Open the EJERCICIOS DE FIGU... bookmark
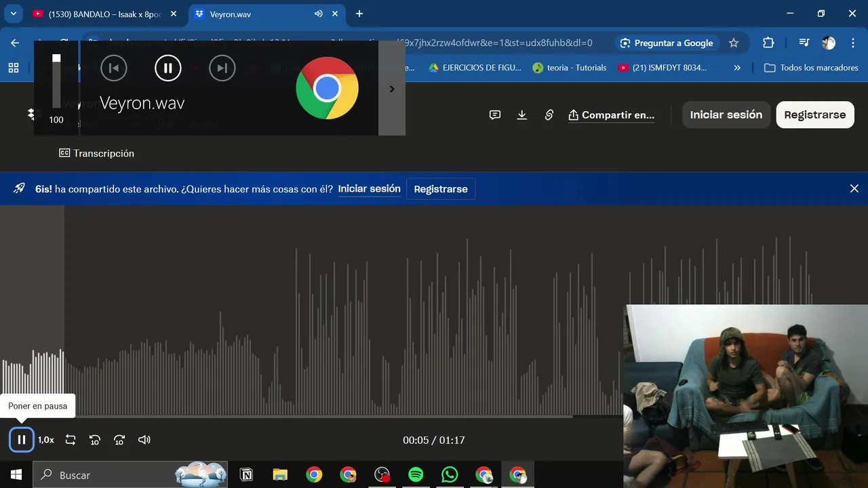 pyautogui.click(x=475, y=68)
